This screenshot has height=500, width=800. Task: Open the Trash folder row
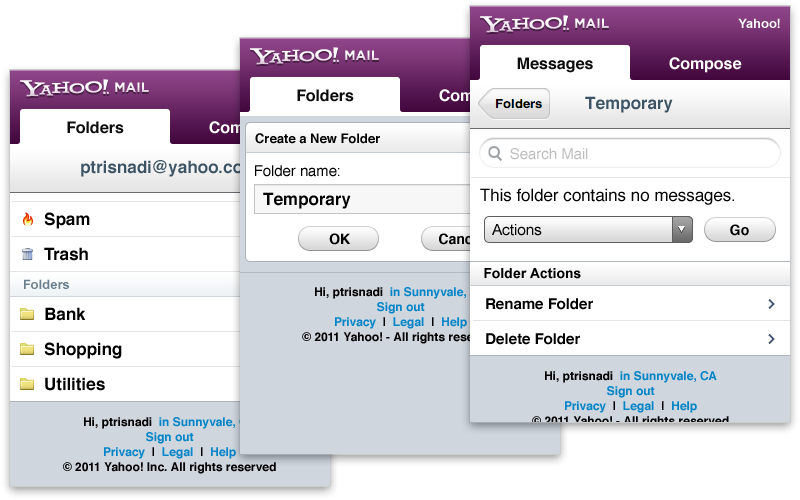click(x=125, y=254)
